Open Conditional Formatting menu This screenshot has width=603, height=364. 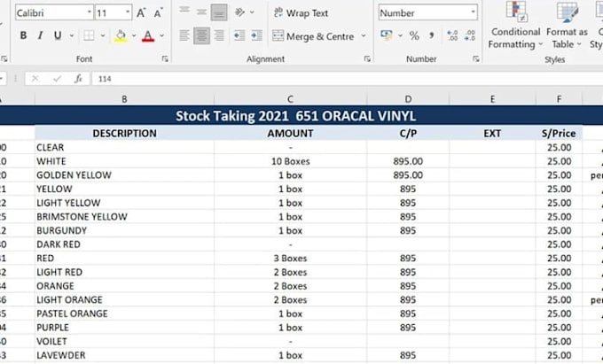[x=515, y=26]
